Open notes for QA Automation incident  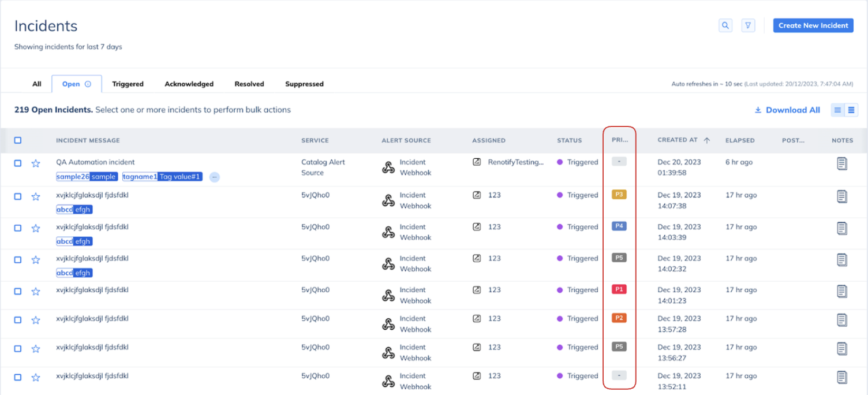842,164
